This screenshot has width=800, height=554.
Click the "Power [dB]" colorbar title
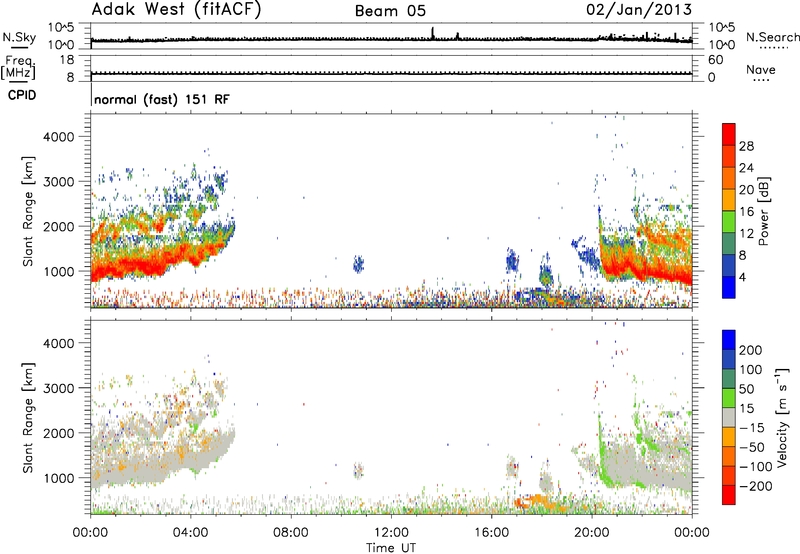764,211
